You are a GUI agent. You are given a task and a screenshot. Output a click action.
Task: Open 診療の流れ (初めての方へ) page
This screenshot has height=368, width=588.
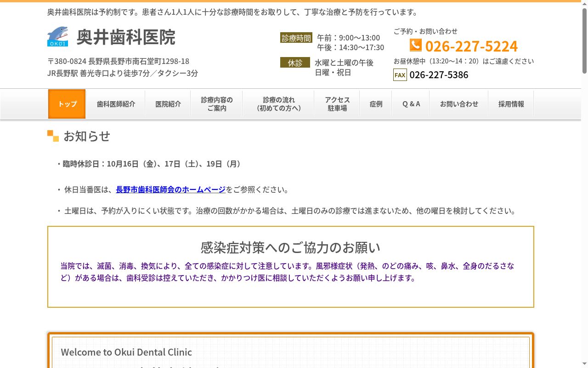coord(279,104)
